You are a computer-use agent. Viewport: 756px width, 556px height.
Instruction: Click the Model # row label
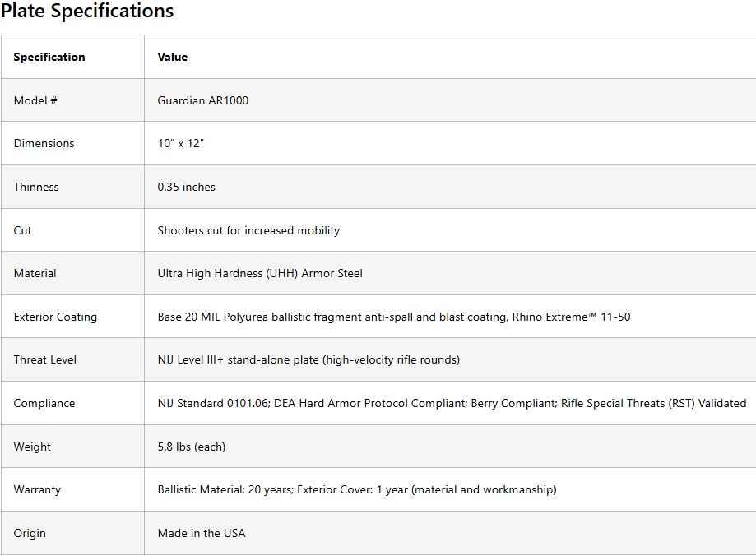point(35,100)
